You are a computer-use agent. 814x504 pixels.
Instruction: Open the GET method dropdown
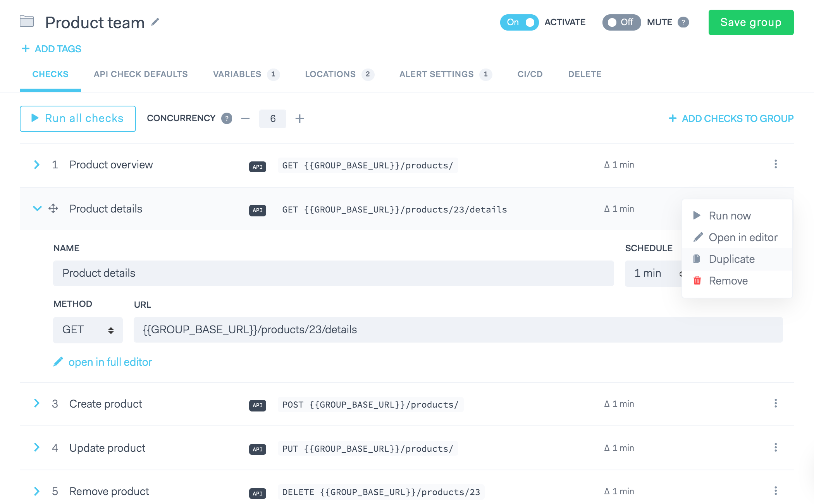coord(88,330)
